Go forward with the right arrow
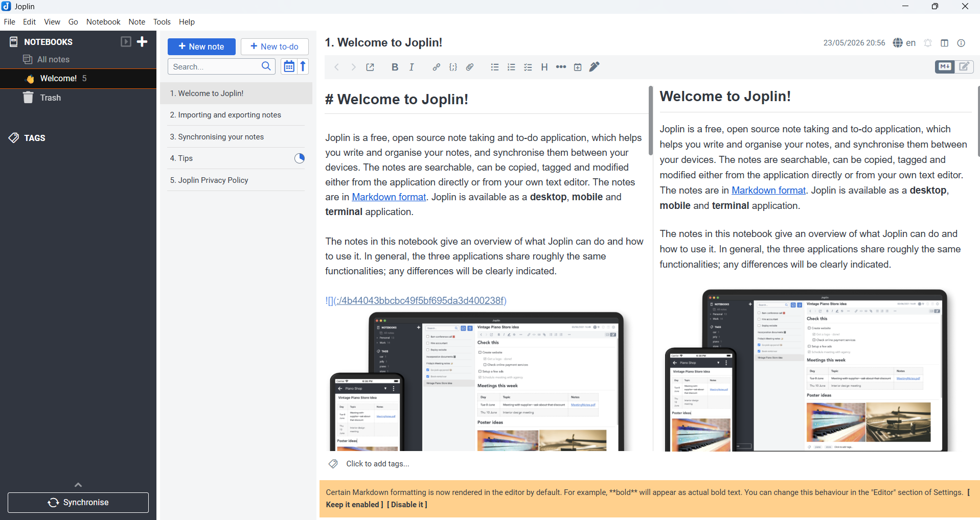This screenshot has height=520, width=980. (x=353, y=67)
